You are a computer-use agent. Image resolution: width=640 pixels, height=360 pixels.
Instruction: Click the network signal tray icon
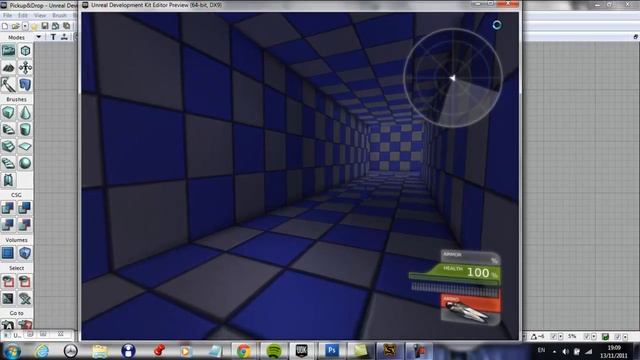click(x=588, y=351)
